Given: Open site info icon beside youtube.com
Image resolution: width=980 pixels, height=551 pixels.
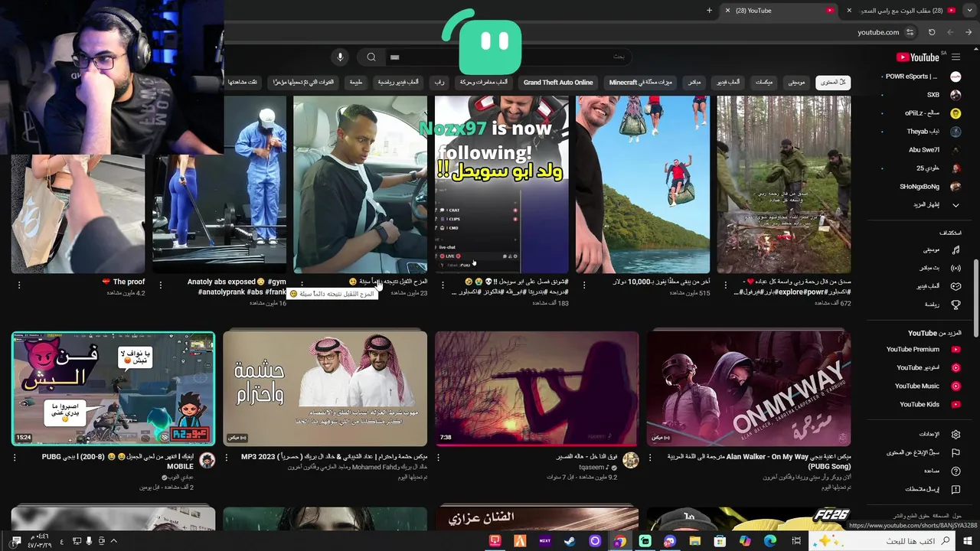Looking at the screenshot, I should [x=910, y=32].
